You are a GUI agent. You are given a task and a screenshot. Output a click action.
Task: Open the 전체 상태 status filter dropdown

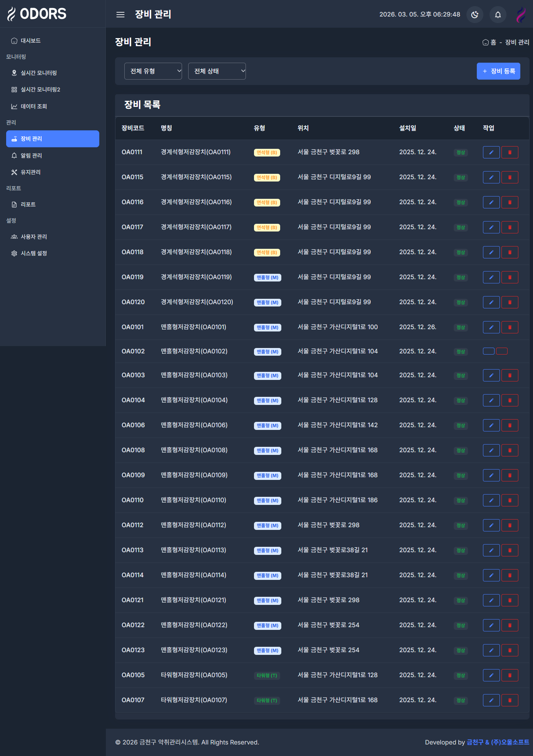pyautogui.click(x=217, y=71)
